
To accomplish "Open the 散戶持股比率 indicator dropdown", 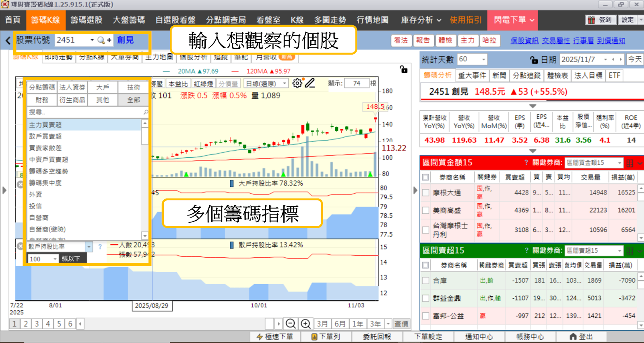I will pos(89,246).
